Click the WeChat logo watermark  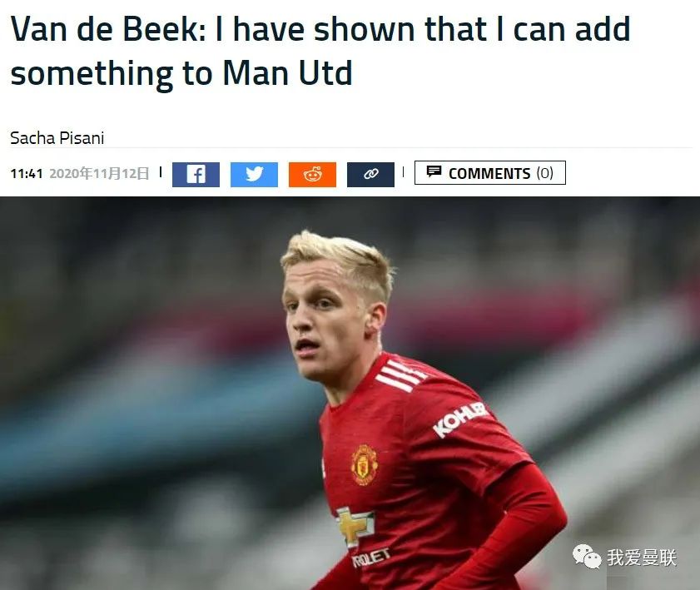pyautogui.click(x=587, y=557)
